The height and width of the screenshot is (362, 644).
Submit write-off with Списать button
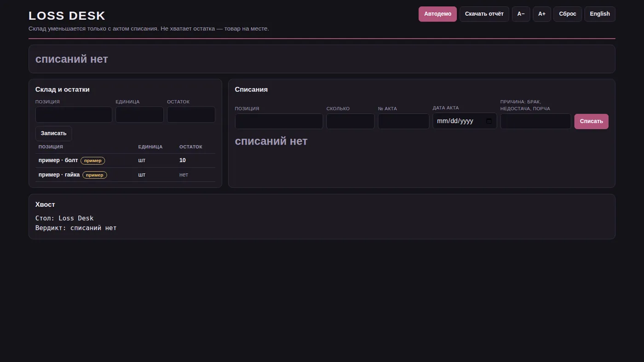[x=591, y=121]
